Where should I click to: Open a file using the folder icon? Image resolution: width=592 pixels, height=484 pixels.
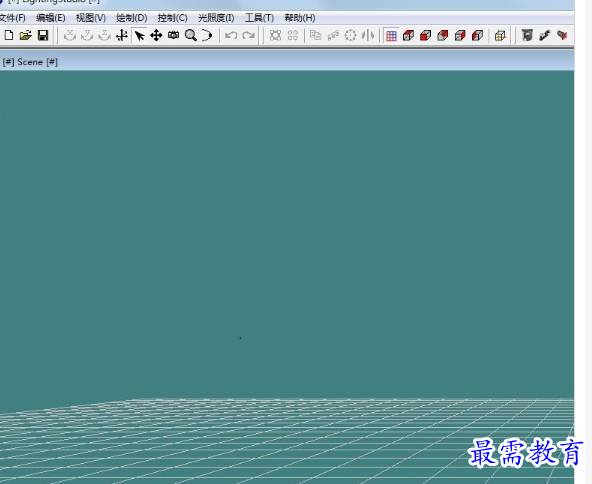click(26, 35)
